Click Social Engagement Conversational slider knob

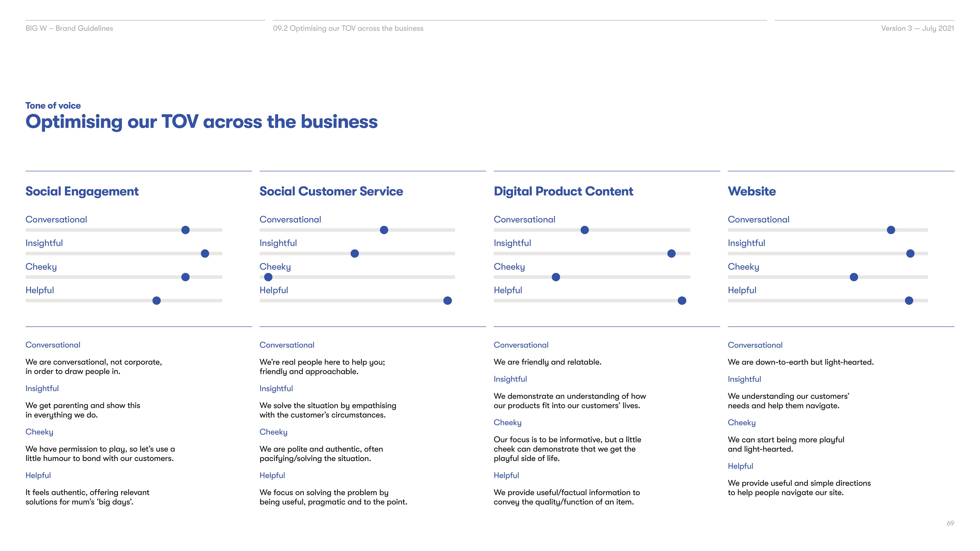pos(185,230)
